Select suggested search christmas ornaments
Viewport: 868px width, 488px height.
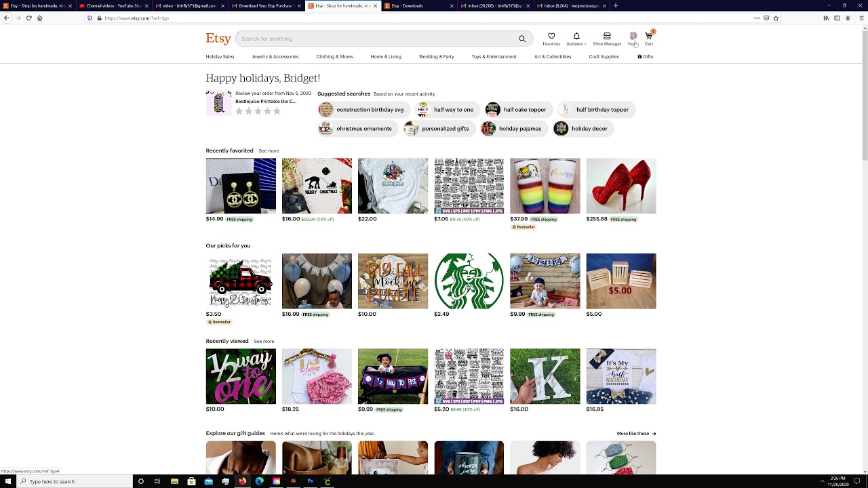click(x=359, y=128)
